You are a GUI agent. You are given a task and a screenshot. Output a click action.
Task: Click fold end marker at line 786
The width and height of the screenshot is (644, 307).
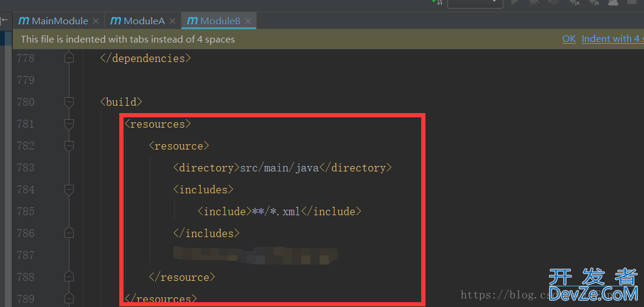click(69, 233)
